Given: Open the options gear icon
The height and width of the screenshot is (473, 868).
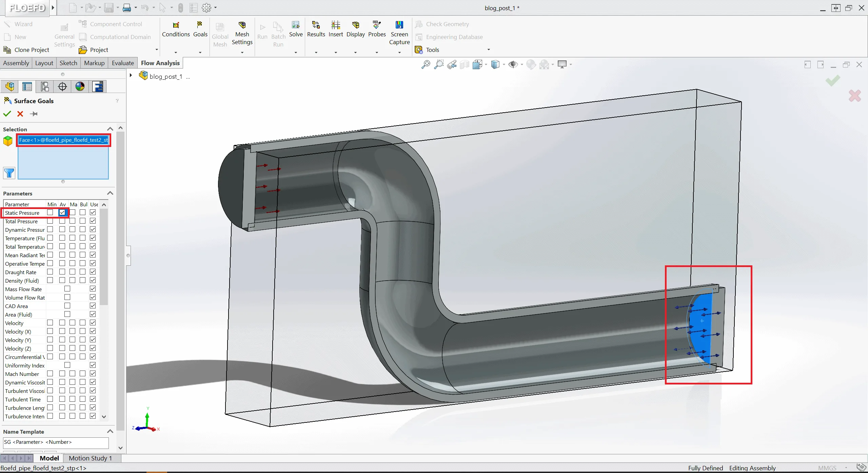Looking at the screenshot, I should tap(206, 7).
